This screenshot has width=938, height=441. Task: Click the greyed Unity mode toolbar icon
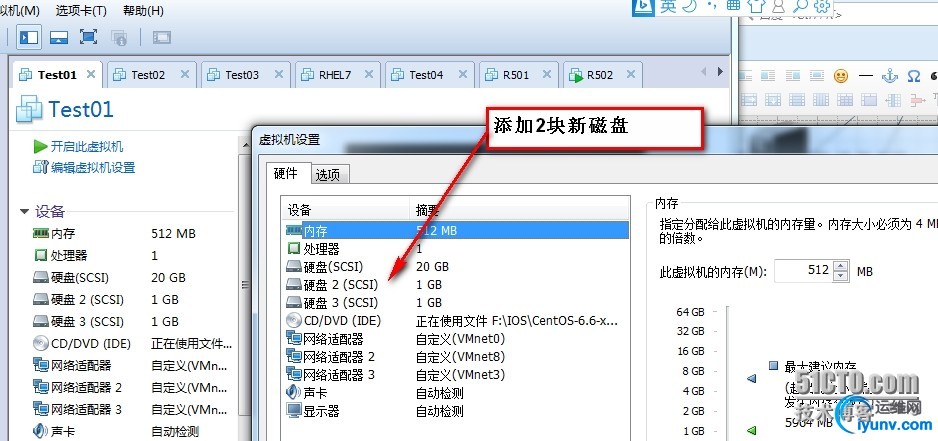point(162,38)
